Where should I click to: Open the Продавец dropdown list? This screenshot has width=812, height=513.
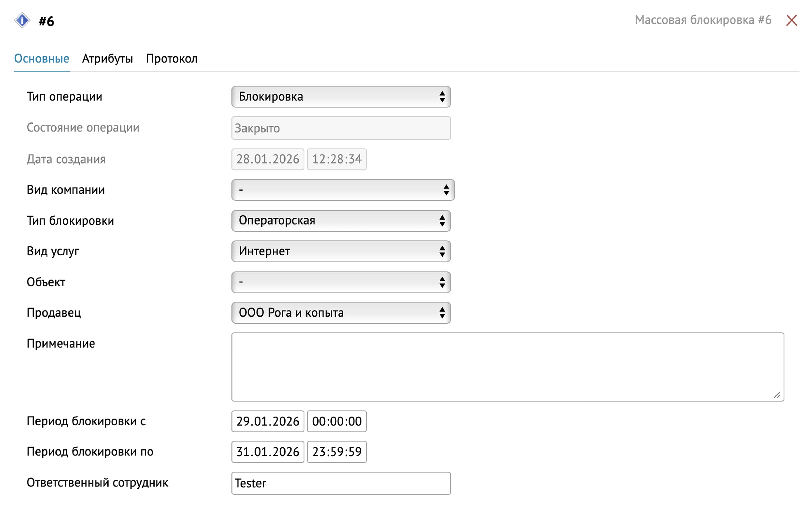tap(341, 313)
